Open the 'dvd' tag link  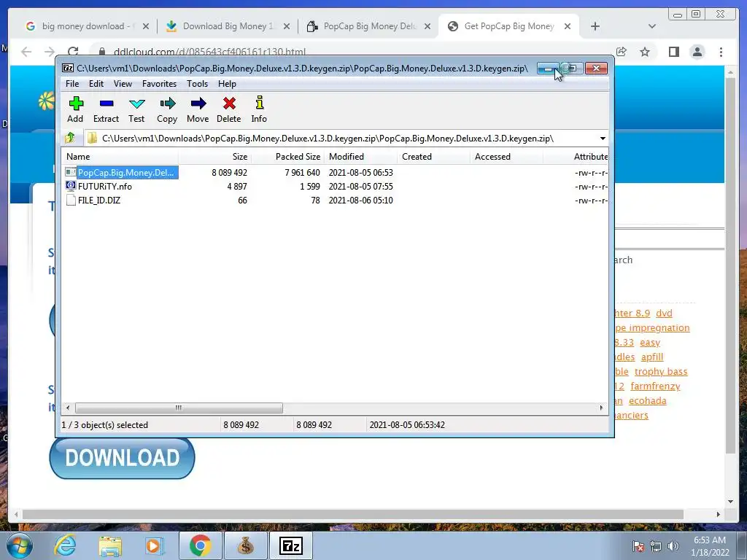[664, 314]
